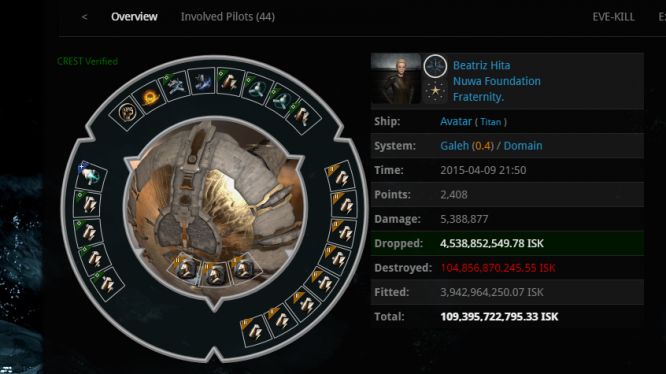The height and width of the screenshot is (374, 666).
Task: Select the orange glowing doomsday module icon
Action: (150, 98)
